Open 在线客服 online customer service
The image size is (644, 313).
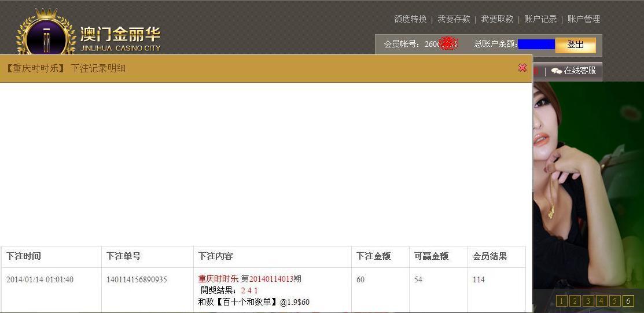[580, 71]
